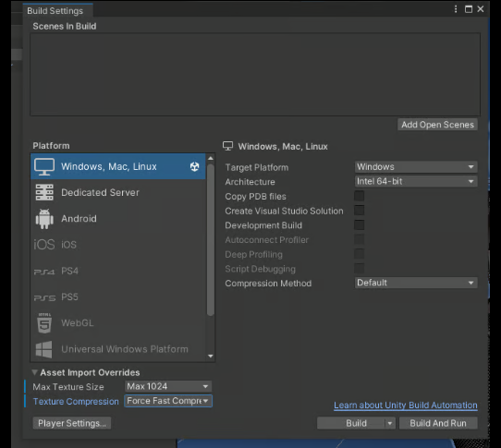Click the Target Platform label
This screenshot has width=501, height=448.
pyautogui.click(x=257, y=167)
